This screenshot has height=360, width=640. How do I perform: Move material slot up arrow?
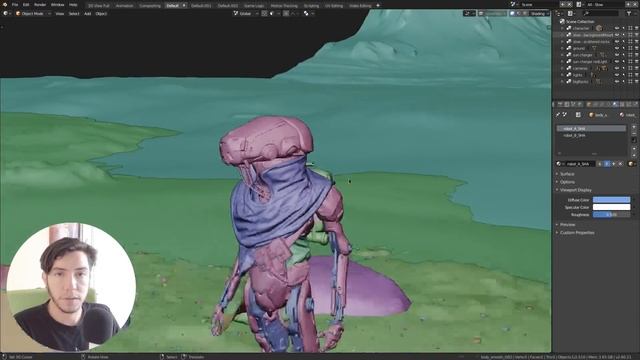tap(634, 149)
